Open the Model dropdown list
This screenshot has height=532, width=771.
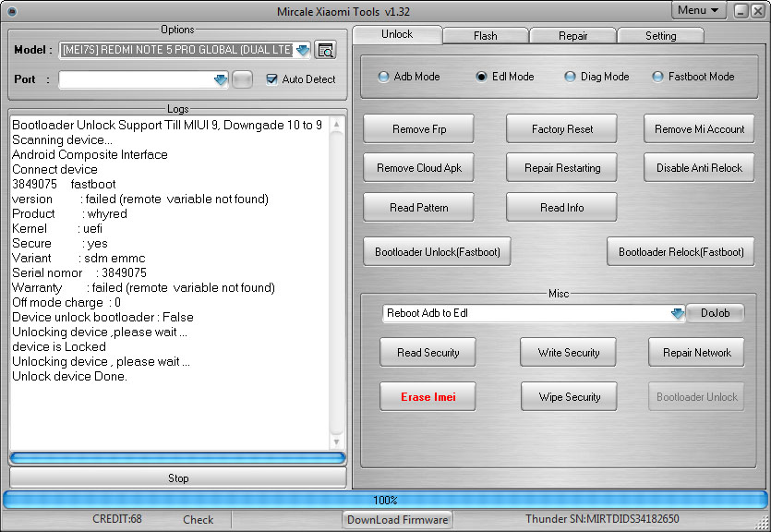click(x=303, y=50)
